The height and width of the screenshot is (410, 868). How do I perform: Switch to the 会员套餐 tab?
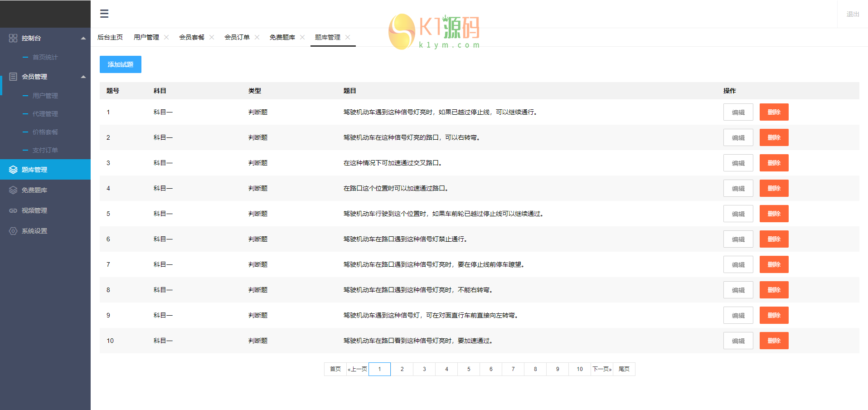click(192, 37)
